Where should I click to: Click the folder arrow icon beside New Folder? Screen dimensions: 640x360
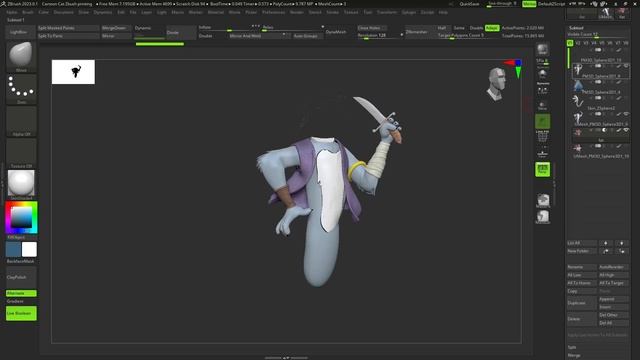[x=606, y=251]
